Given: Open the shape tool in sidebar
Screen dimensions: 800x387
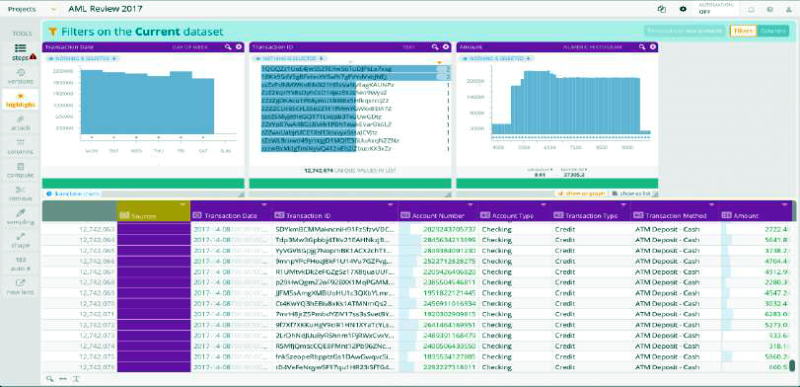Looking at the screenshot, I should 20,240.
